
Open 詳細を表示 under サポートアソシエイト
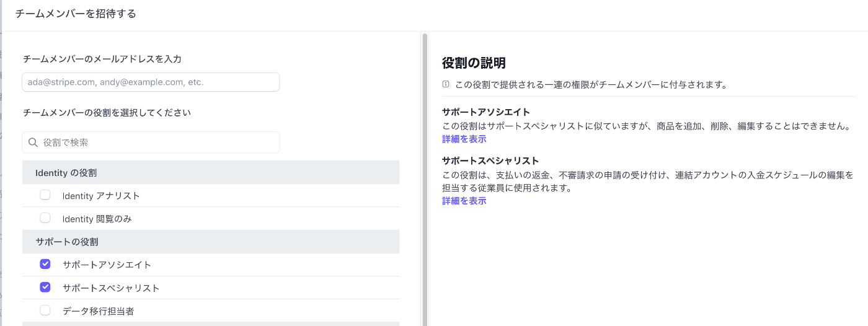click(x=464, y=139)
